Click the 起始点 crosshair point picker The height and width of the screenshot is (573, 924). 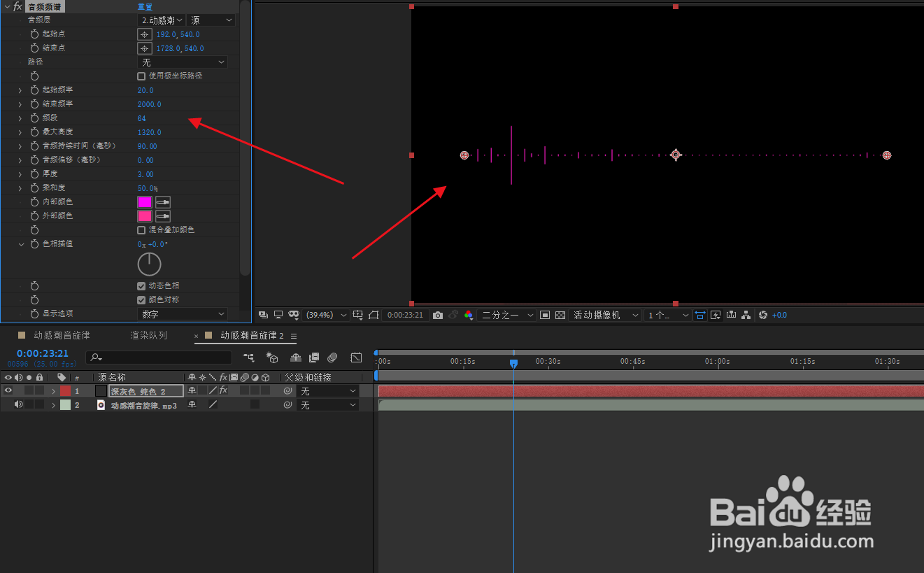(x=144, y=34)
